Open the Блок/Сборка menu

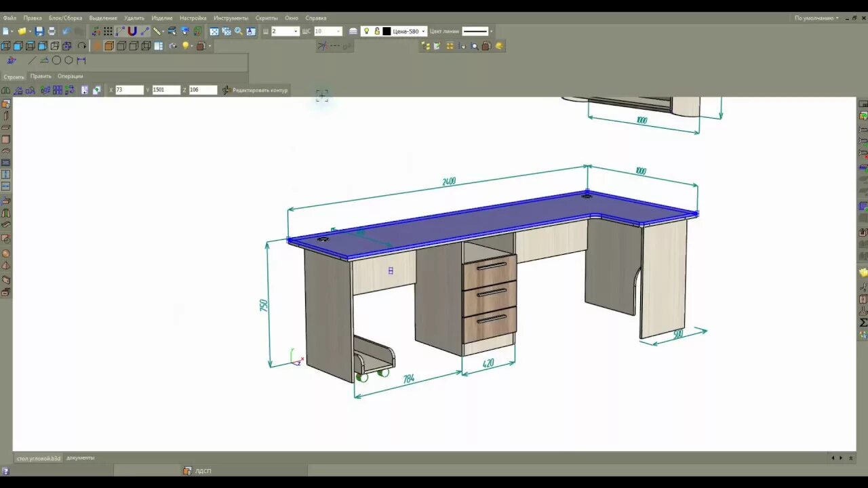(x=65, y=18)
